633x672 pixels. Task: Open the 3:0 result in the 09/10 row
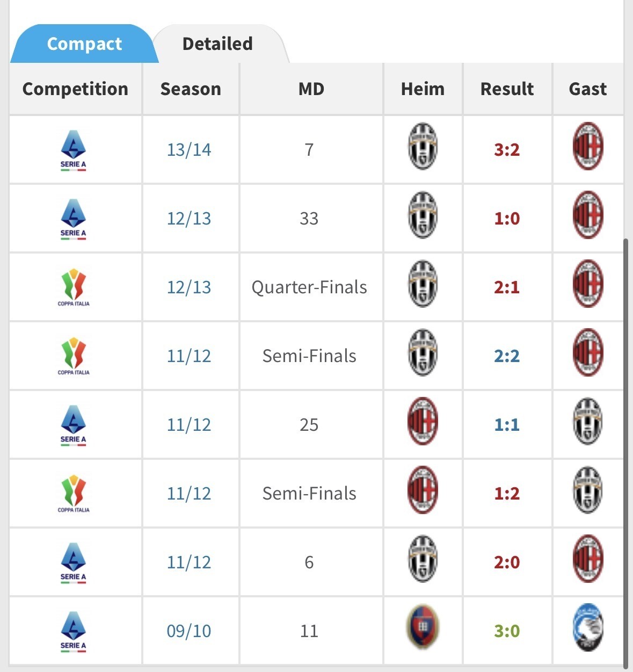pyautogui.click(x=507, y=631)
